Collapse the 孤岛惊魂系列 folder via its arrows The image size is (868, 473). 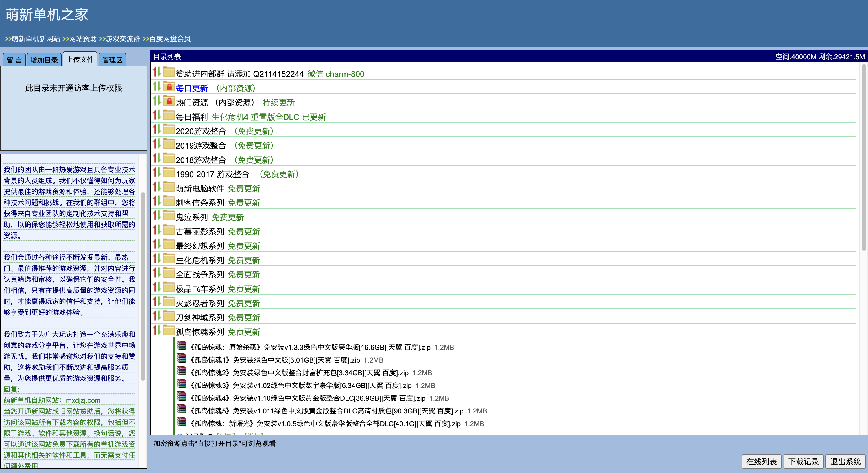pyautogui.click(x=157, y=330)
